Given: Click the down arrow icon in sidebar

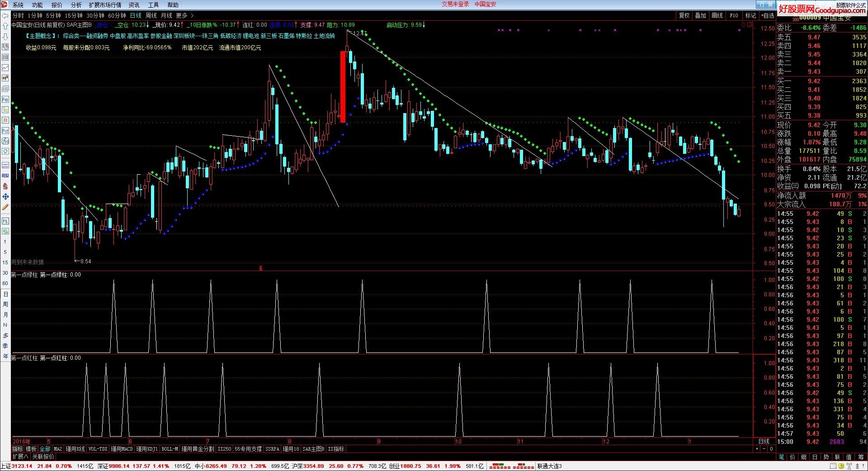Looking at the screenshot, I should (x=5, y=37).
